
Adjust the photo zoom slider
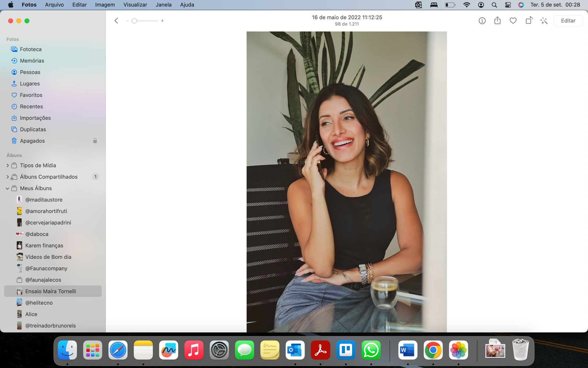[145, 21]
